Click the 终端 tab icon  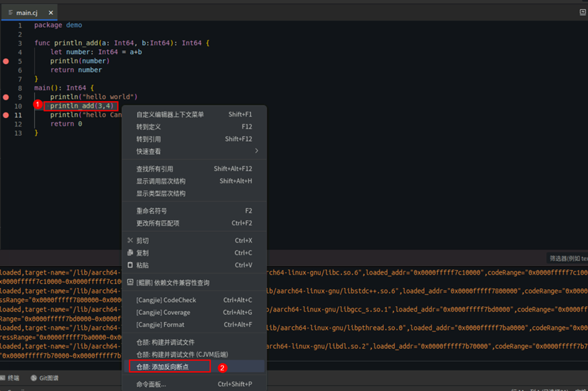[x=3, y=378]
